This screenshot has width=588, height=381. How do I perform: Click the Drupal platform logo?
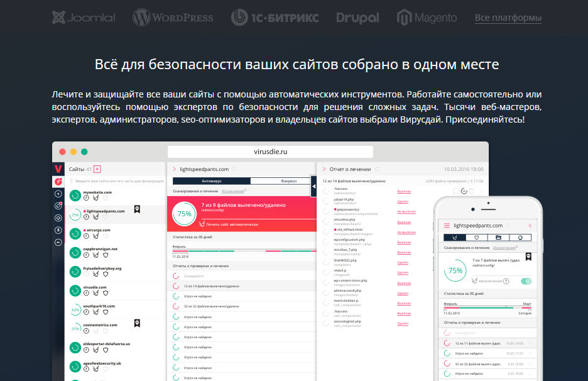[357, 18]
